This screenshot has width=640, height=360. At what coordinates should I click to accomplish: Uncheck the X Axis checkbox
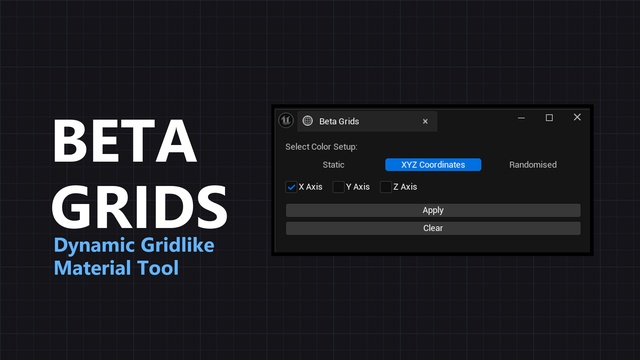291,187
